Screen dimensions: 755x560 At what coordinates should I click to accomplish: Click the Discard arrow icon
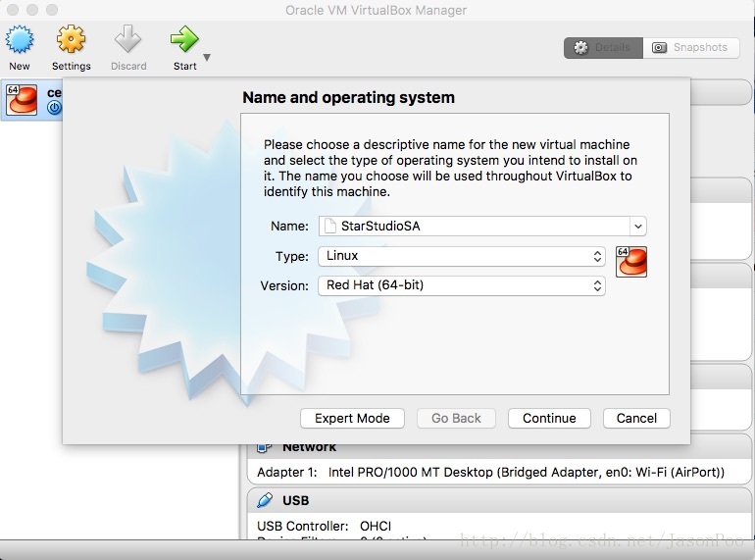click(x=128, y=38)
